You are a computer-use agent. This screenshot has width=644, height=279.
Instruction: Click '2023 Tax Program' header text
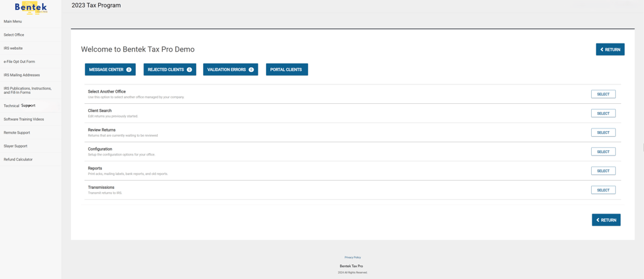(x=96, y=5)
